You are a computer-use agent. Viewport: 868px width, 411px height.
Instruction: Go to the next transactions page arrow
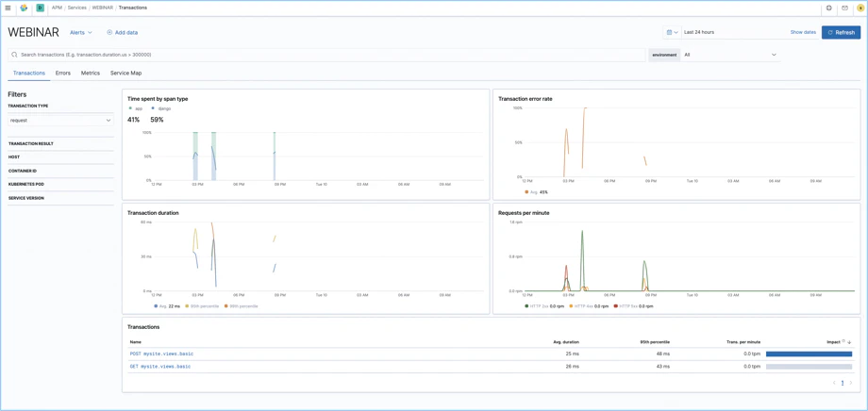[x=851, y=383]
